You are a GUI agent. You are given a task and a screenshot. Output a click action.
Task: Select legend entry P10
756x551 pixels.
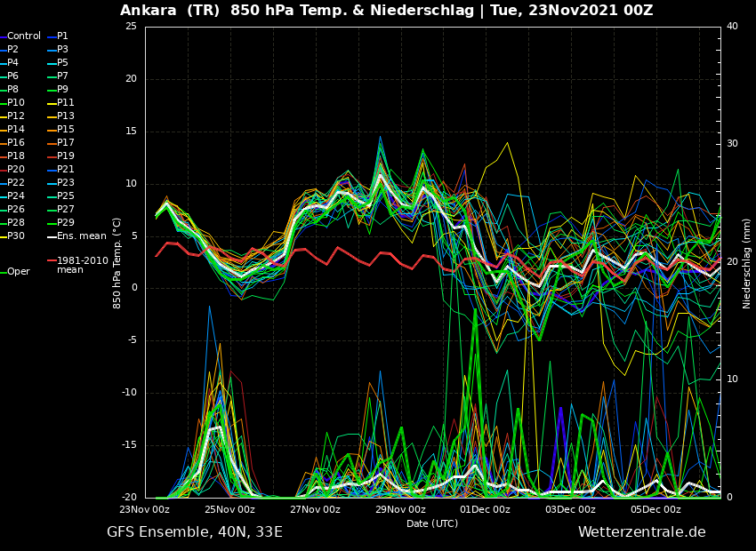tap(15, 102)
